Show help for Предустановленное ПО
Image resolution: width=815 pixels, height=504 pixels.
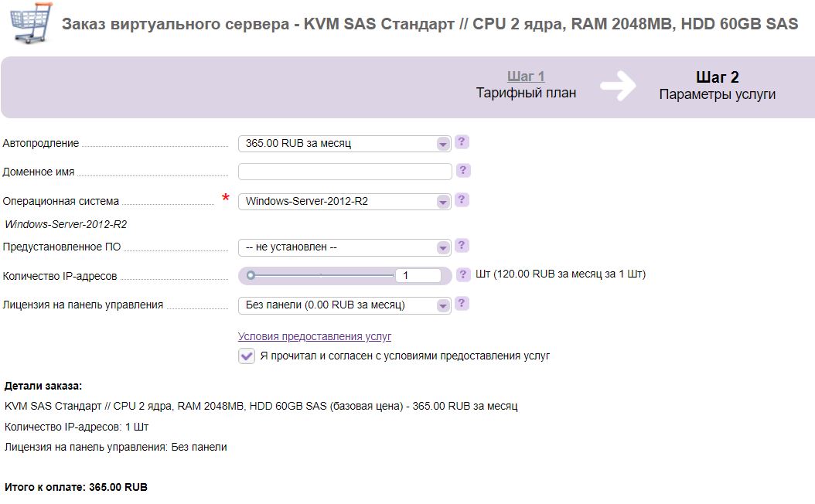point(462,246)
